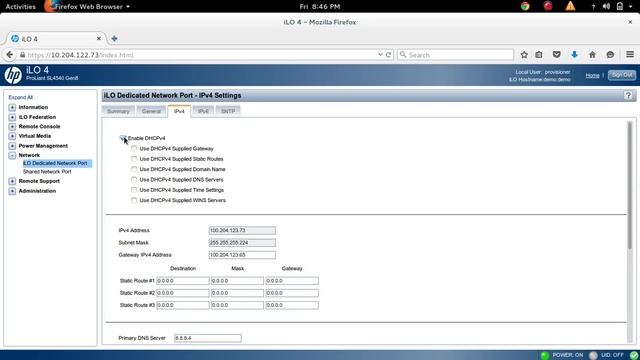Open Pocket save icon
This screenshot has height=360, width=640.
[x=556, y=55]
